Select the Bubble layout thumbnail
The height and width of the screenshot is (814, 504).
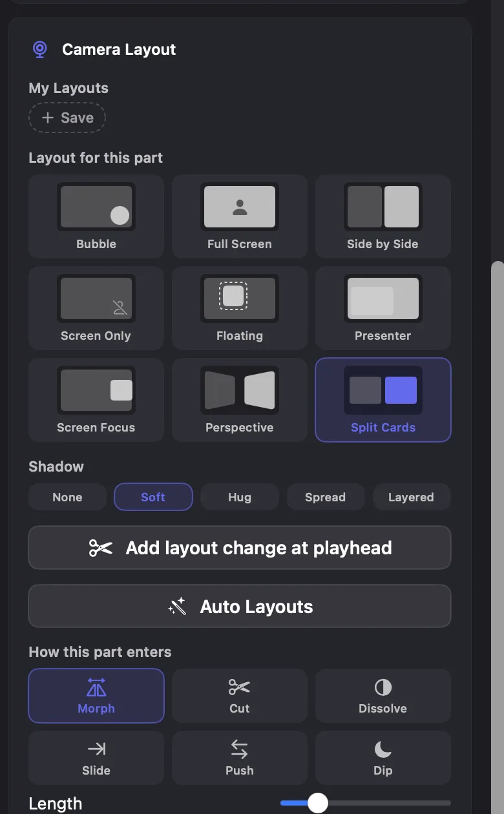point(96,216)
